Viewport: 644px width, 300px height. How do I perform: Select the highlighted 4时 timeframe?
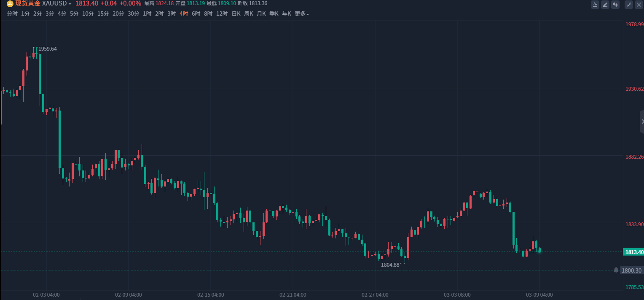184,14
